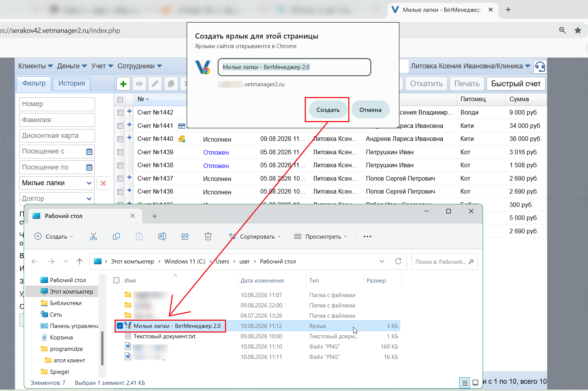Click Copy icon in Explorer toolbar
This screenshot has height=391, width=588.
click(116, 236)
